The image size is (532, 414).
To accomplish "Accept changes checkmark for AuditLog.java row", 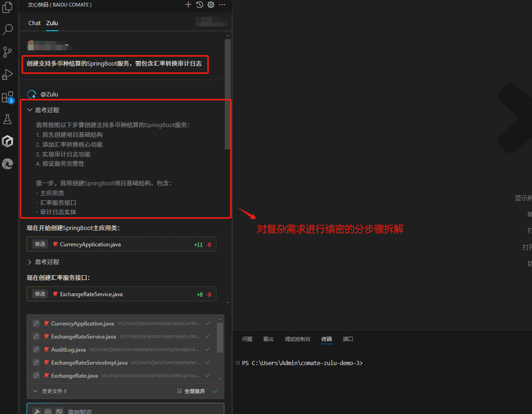I will (208, 349).
